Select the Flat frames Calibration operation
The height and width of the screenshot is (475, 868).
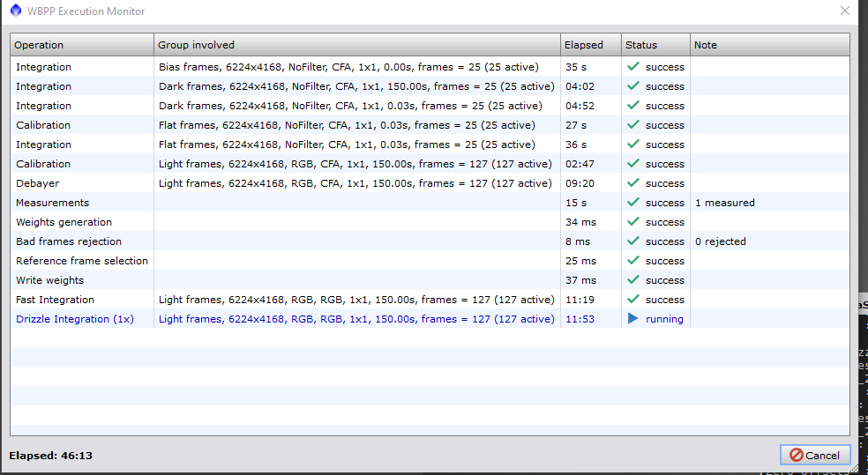[x=43, y=125]
